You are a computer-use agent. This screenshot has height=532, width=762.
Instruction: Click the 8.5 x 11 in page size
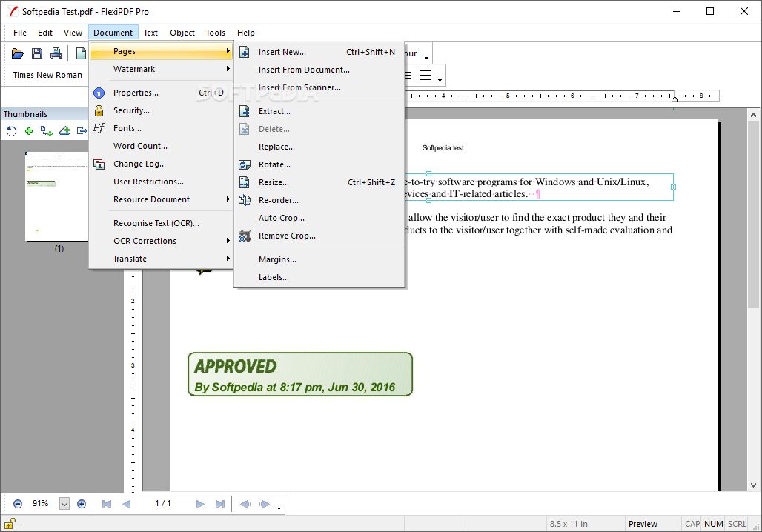coord(569,524)
